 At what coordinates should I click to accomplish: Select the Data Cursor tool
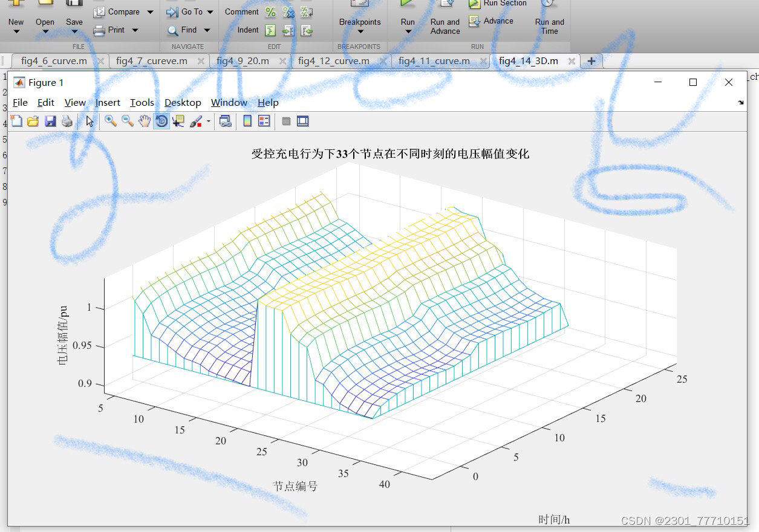[x=178, y=122]
